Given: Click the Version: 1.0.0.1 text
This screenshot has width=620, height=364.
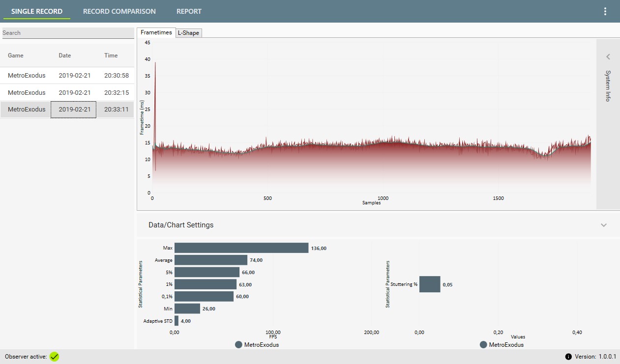Looking at the screenshot, I should pyautogui.click(x=596, y=357).
